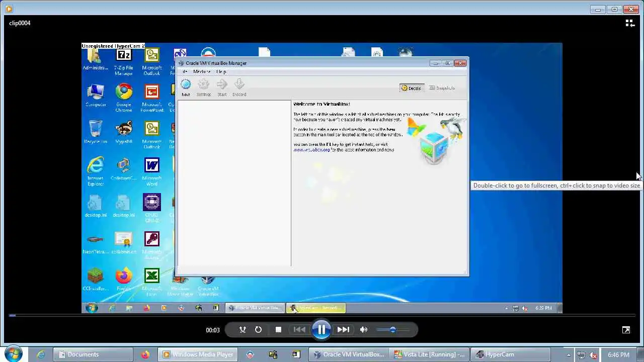The height and width of the screenshot is (362, 644).
Task: Click the Firefox desktop icon in video
Action: [x=124, y=280]
